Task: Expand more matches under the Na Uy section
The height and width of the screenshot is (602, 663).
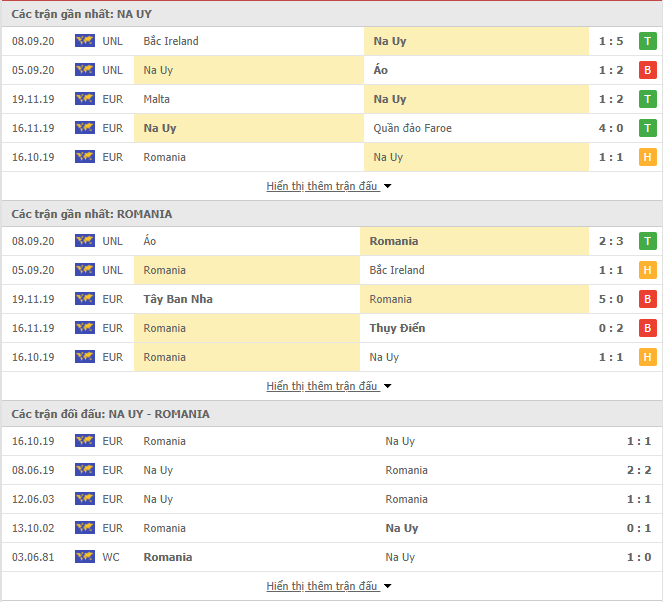Action: [x=329, y=186]
